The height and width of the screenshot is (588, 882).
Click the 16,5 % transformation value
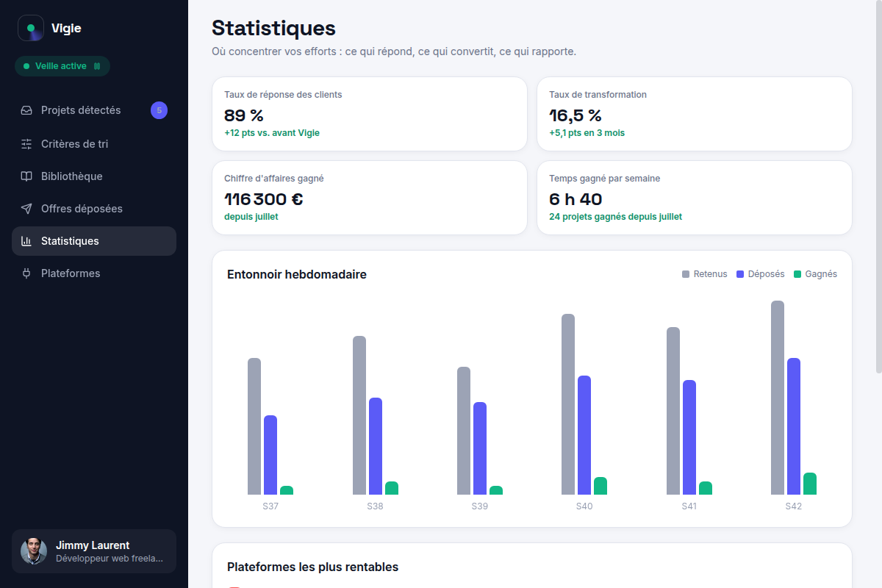[576, 115]
